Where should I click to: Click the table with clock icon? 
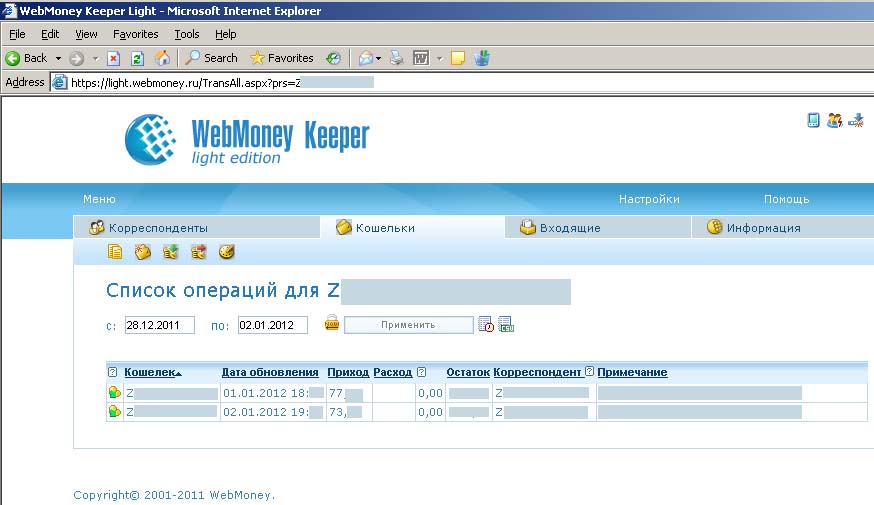point(485,324)
